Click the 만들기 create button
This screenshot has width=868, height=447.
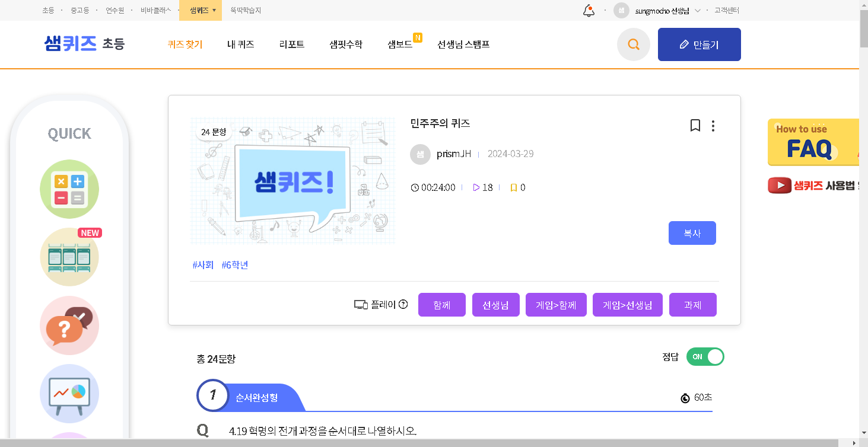click(700, 44)
